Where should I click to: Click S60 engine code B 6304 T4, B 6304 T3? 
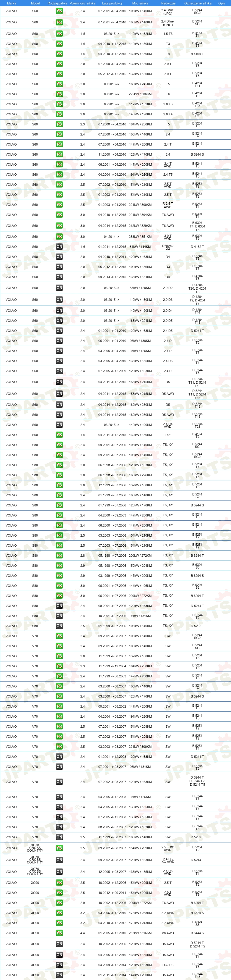pos(197,226)
